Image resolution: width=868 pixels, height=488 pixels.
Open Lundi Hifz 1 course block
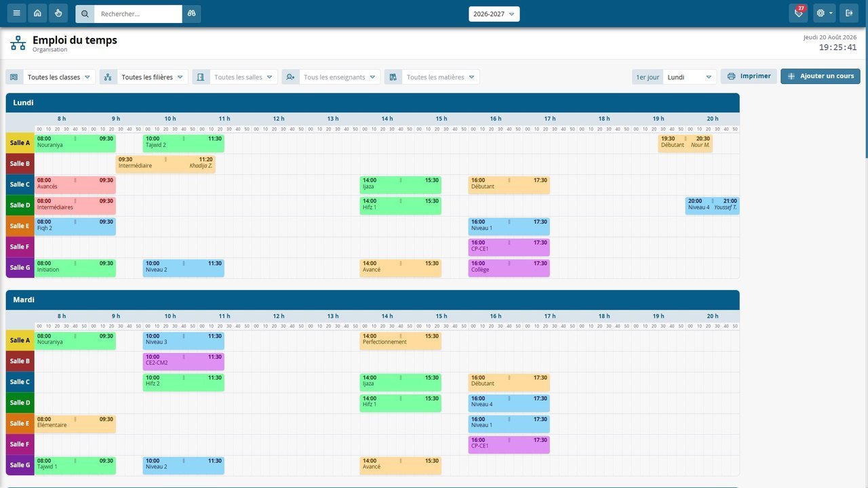click(x=400, y=205)
